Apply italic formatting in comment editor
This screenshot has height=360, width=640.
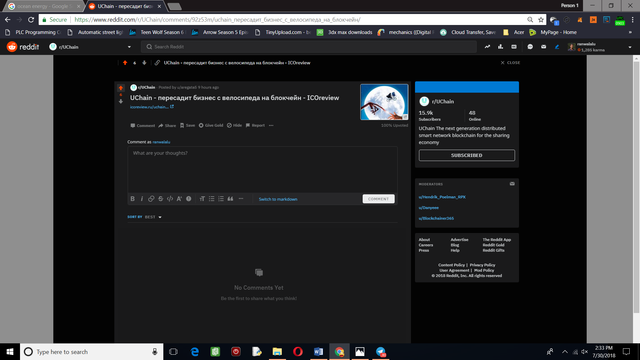(142, 199)
